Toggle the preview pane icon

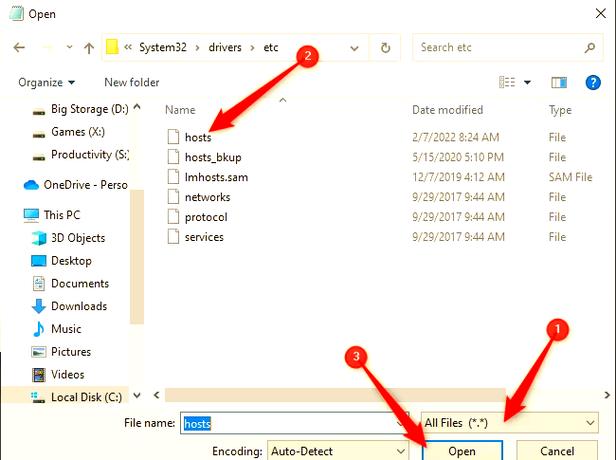559,82
